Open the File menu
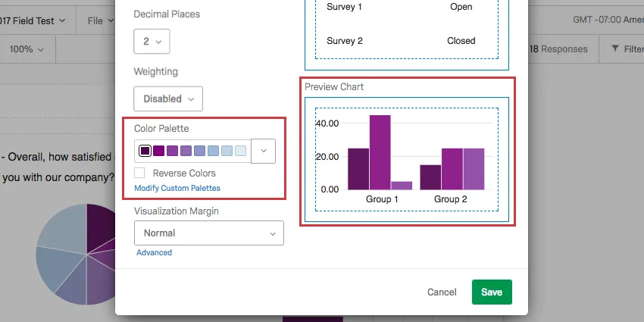This screenshot has height=322, width=644. pyautogui.click(x=99, y=20)
